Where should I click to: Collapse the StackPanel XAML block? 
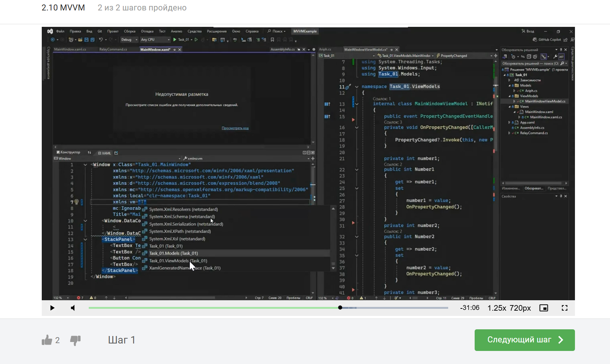point(85,239)
